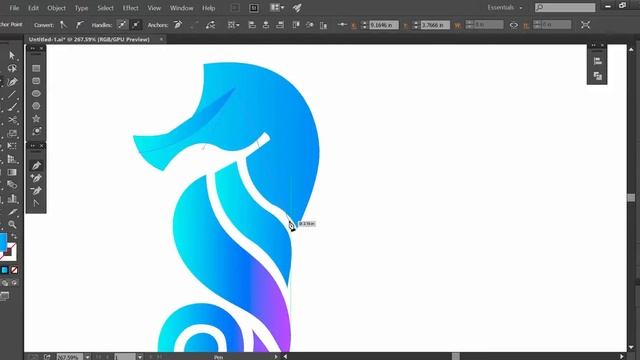Choose the Polygon tool in floating panel
The width and height of the screenshot is (640, 360).
point(36,106)
